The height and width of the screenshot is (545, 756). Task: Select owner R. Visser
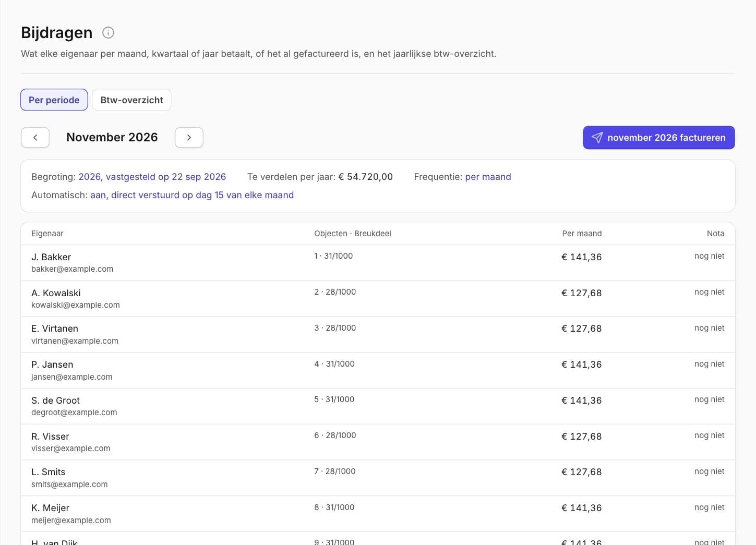50,437
